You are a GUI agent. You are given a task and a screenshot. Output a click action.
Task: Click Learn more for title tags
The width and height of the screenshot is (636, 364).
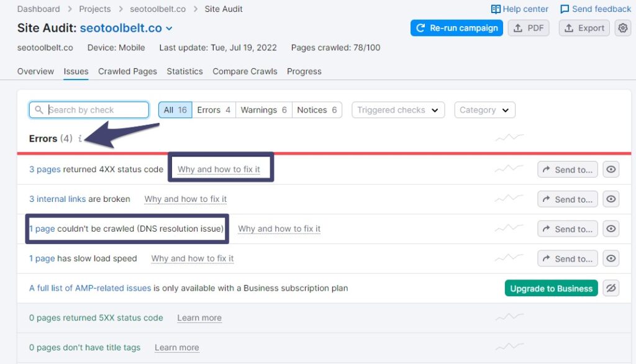pyautogui.click(x=177, y=347)
